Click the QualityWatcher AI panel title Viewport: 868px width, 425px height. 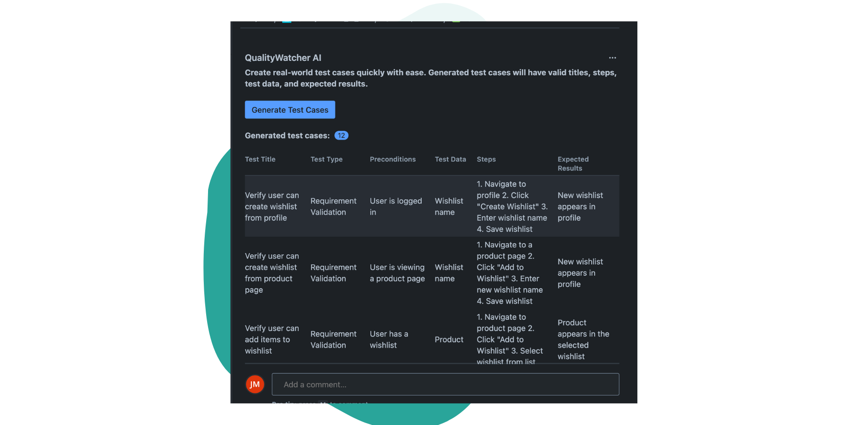click(x=283, y=58)
